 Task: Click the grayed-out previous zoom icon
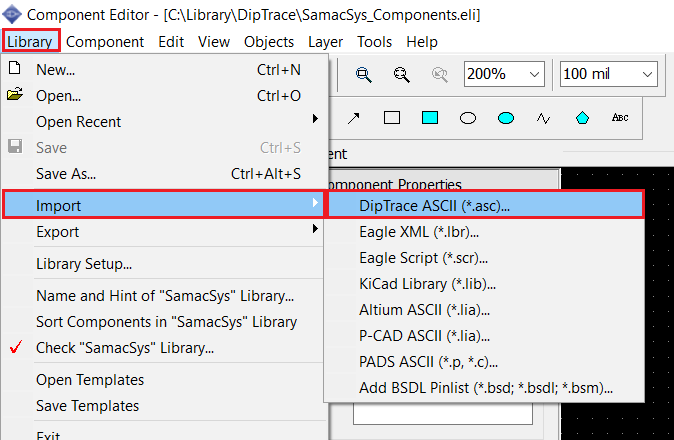[439, 74]
